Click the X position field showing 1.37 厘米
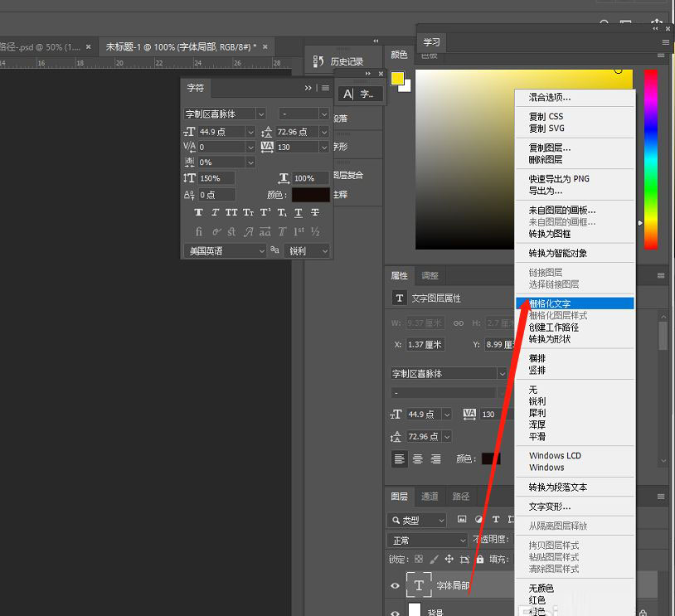This screenshot has width=675, height=616. click(425, 345)
